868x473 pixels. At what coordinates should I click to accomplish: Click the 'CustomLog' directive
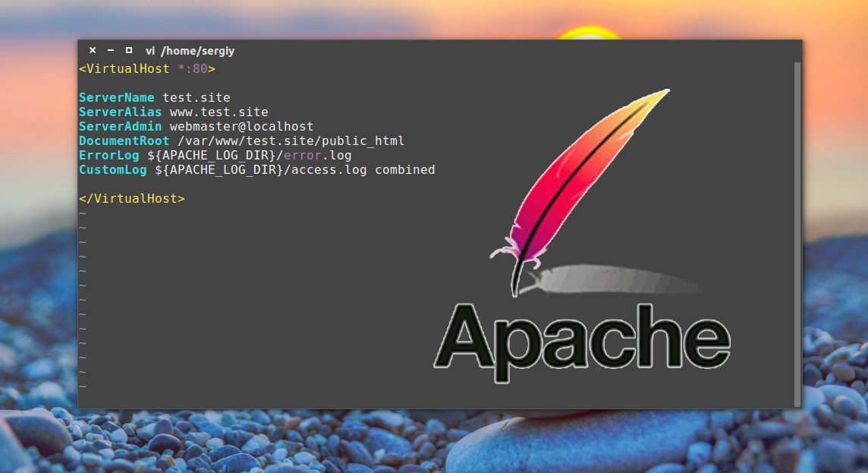click(113, 169)
